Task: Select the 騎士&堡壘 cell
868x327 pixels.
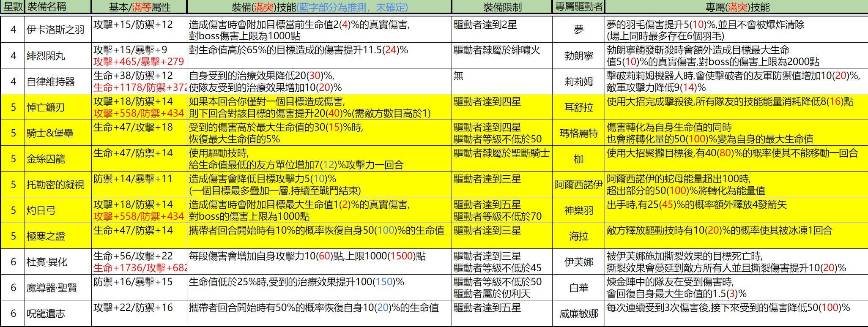Action: coord(58,133)
